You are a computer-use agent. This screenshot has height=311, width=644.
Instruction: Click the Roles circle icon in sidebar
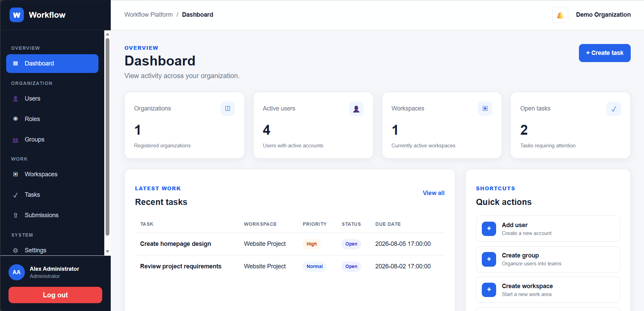15,119
